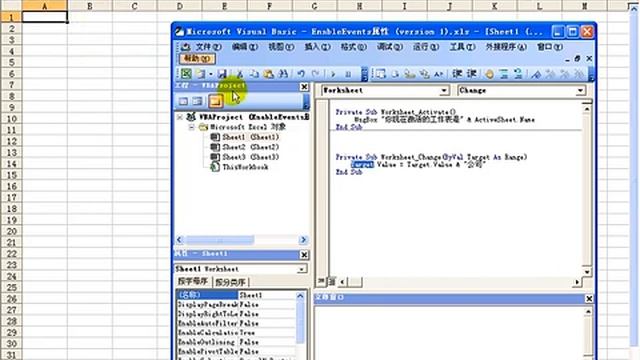Toggle breakpoint with the hand icon
The image size is (640, 360).
point(489,74)
